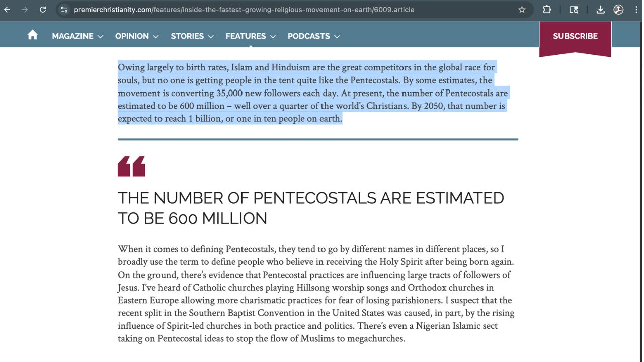Open the Features navigation menu
Viewport: 644px width, 362px height.
pos(251,36)
